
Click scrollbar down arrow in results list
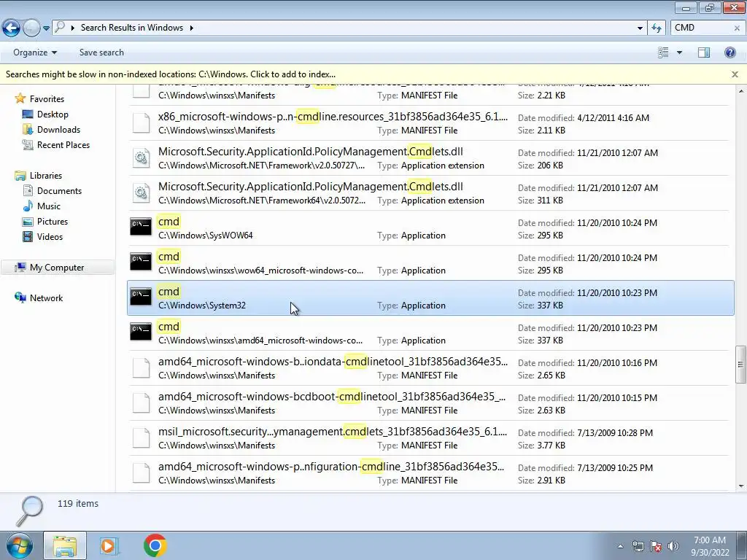pyautogui.click(x=741, y=486)
